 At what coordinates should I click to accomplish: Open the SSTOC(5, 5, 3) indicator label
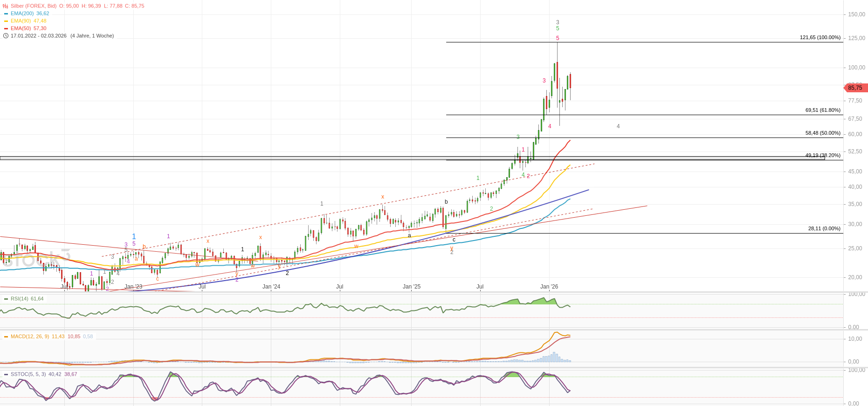pyautogui.click(x=28, y=374)
